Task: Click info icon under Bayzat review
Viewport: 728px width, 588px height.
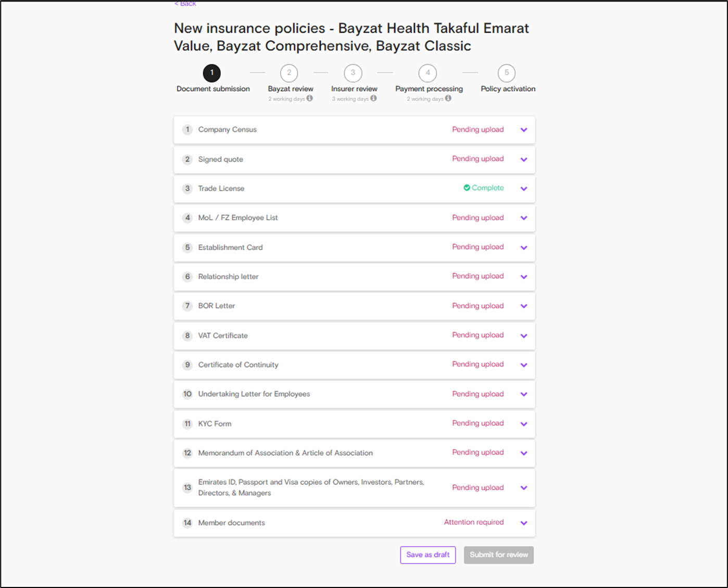Action: pos(310,98)
